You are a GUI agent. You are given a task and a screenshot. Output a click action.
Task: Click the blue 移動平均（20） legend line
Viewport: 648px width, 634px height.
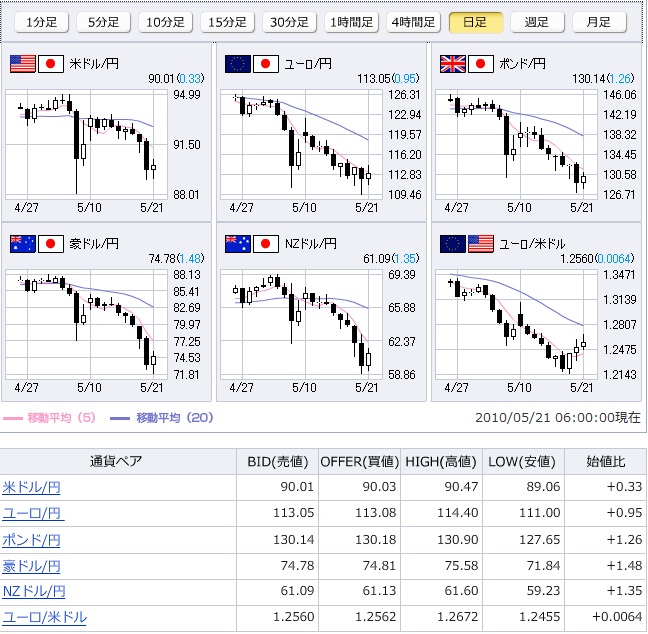tap(118, 418)
